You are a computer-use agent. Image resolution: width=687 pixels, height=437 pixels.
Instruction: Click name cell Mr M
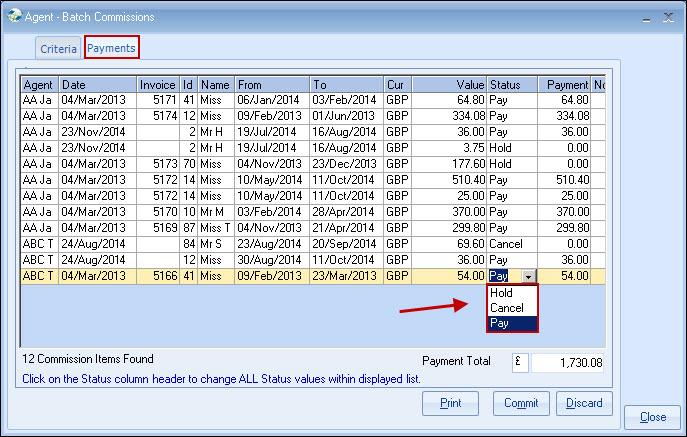216,212
